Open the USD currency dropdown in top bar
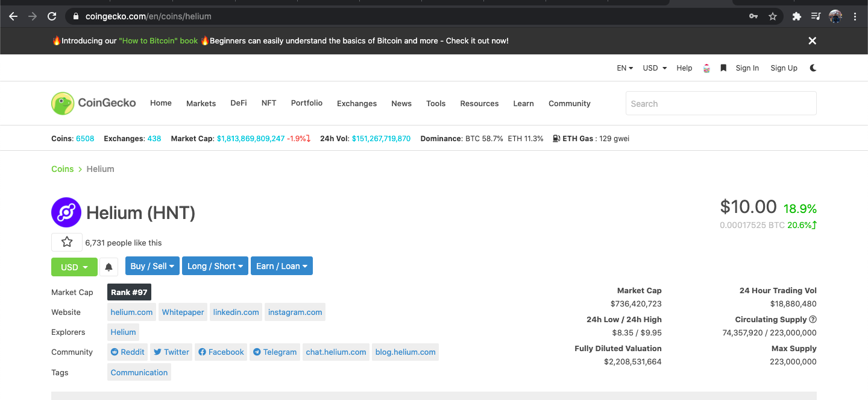 655,68
